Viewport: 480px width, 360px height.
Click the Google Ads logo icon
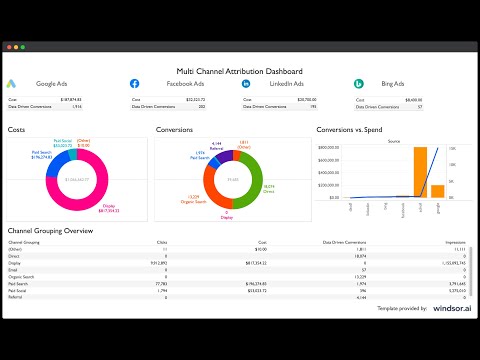(x=11, y=84)
